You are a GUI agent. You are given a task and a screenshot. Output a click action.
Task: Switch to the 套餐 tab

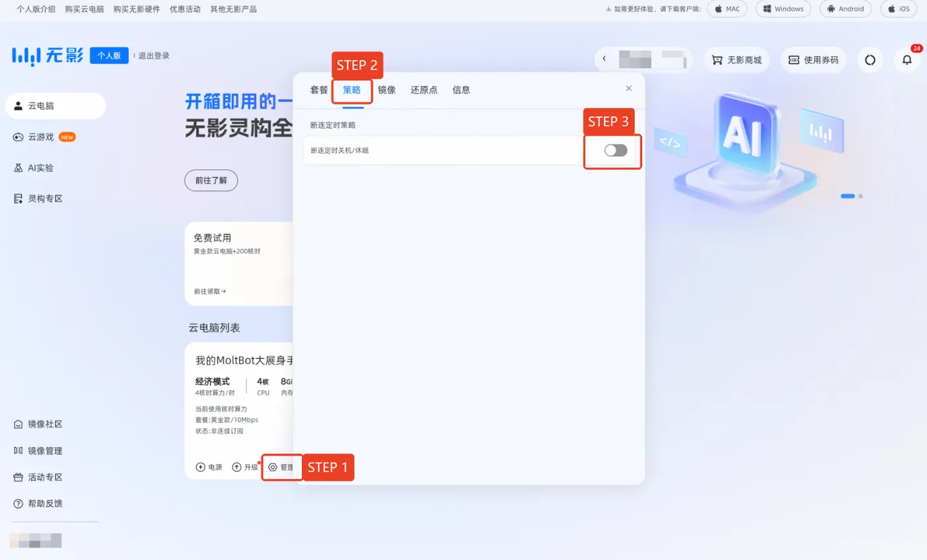319,90
